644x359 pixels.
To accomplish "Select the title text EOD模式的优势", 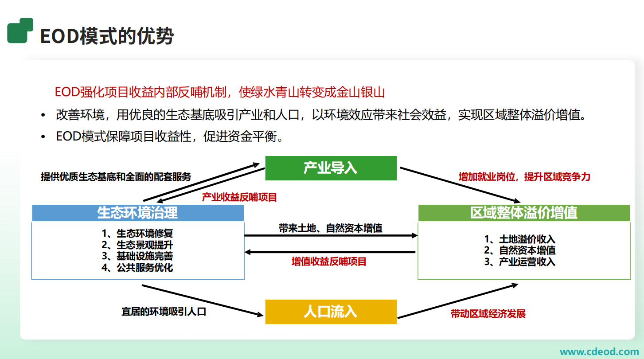I will coord(107,36).
